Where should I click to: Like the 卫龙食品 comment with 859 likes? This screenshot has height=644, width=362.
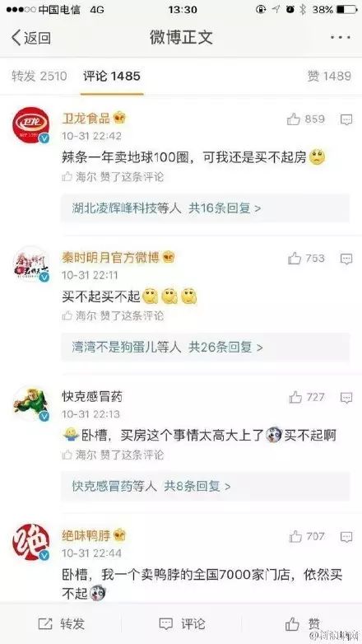(x=306, y=119)
